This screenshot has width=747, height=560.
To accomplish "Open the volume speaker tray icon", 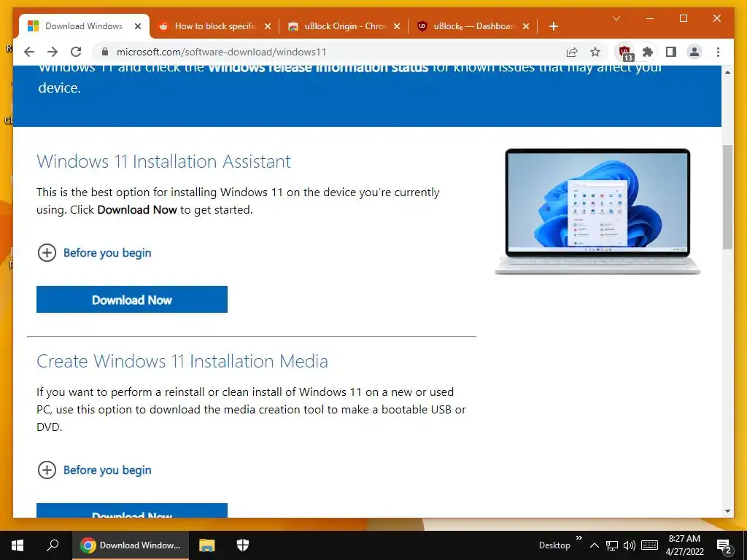I will pyautogui.click(x=630, y=545).
